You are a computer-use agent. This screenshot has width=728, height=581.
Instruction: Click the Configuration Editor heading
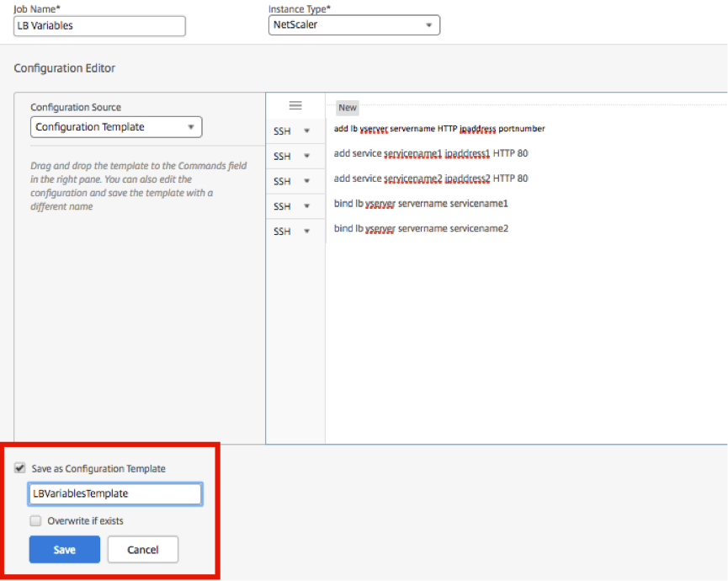[65, 68]
